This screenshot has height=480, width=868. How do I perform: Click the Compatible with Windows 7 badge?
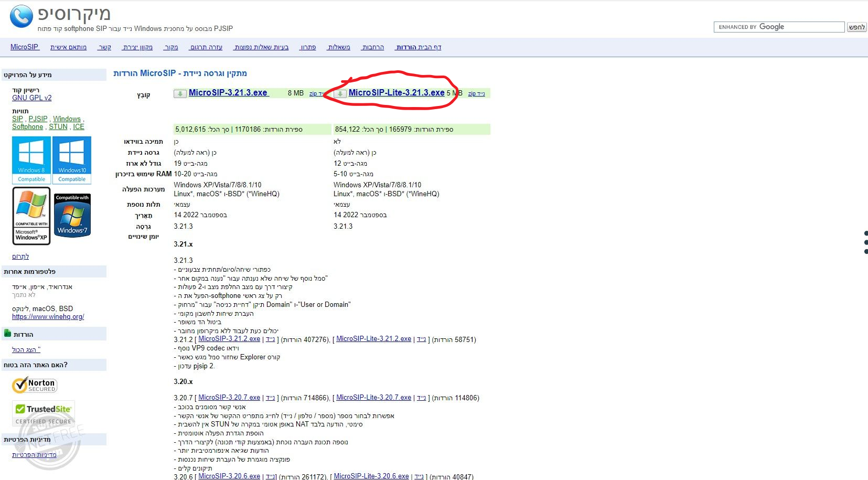point(72,216)
